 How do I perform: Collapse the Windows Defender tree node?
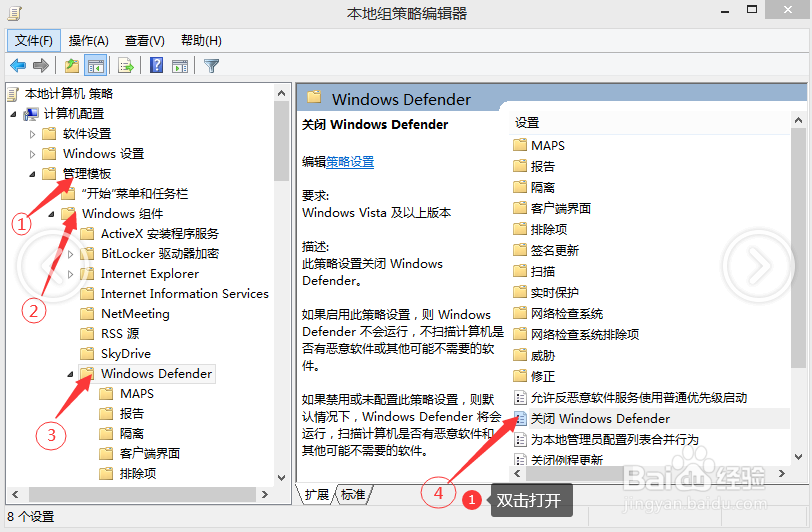pos(70,374)
